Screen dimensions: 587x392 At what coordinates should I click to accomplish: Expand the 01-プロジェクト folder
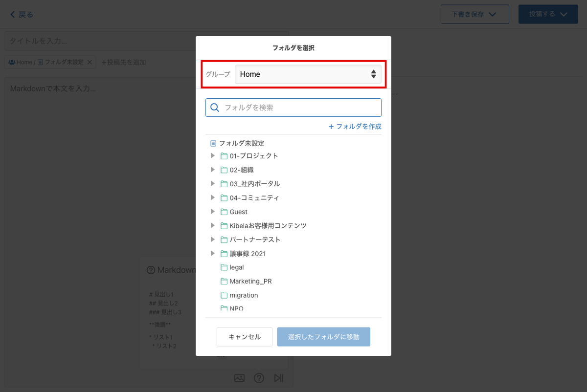(x=213, y=156)
